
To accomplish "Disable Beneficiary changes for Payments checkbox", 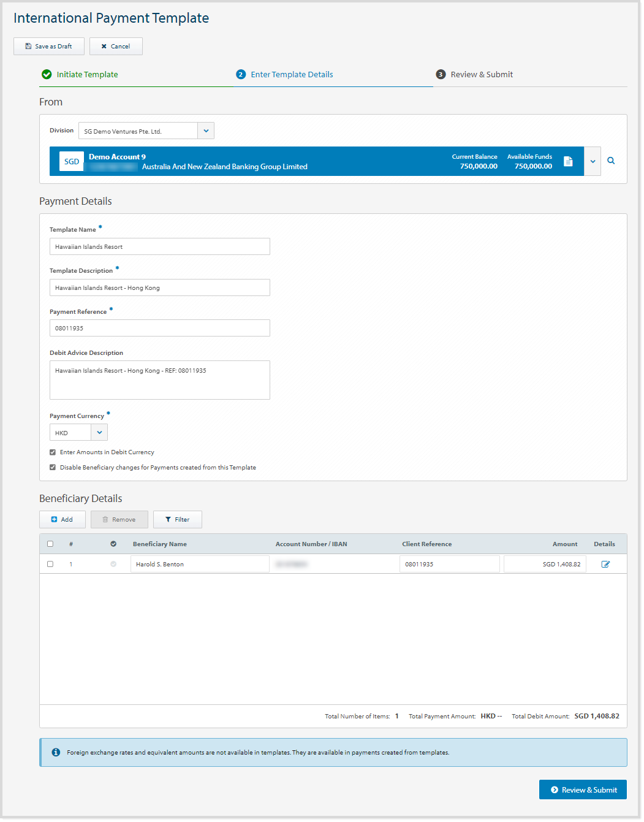I will tap(53, 467).
